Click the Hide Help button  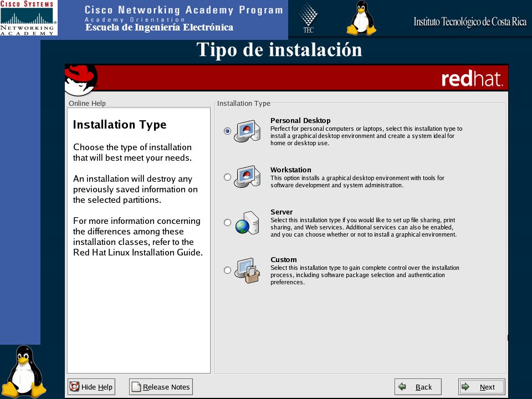[91, 387]
